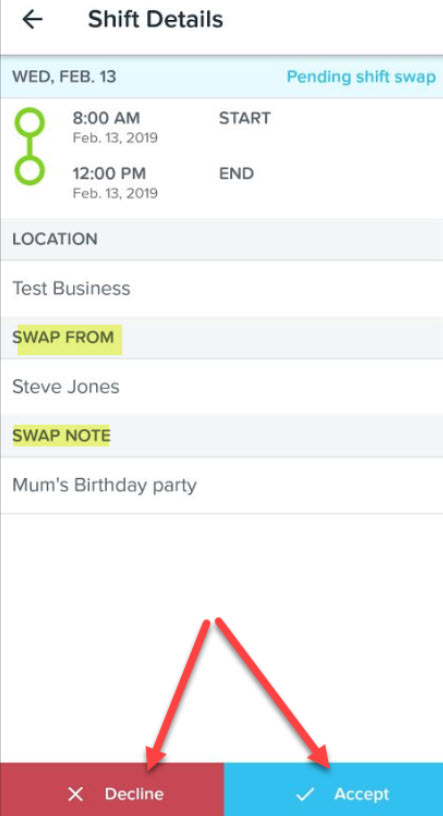Click the checkmark icon on Accept
This screenshot has width=443, height=816.
click(x=305, y=794)
